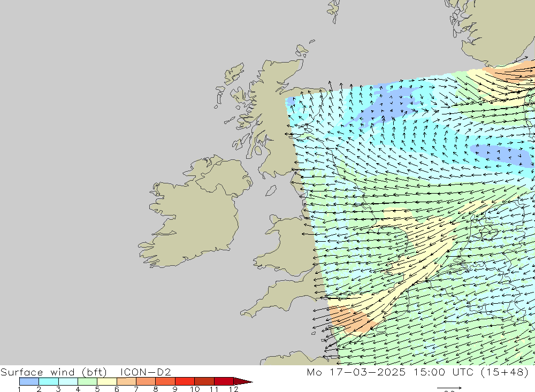This screenshot has width=535, height=392.
Task: Click the Beaufort 2 cyan legend swatch
Action: pyautogui.click(x=49, y=381)
